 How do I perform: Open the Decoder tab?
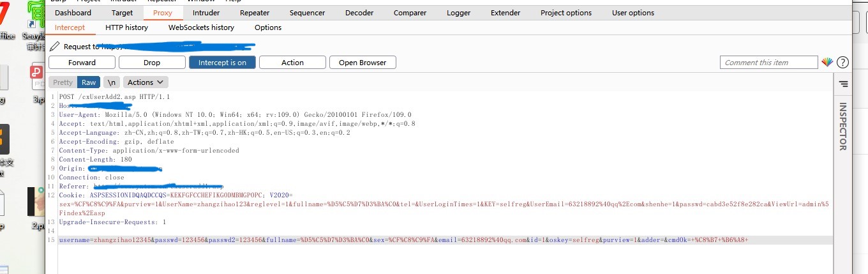click(359, 13)
